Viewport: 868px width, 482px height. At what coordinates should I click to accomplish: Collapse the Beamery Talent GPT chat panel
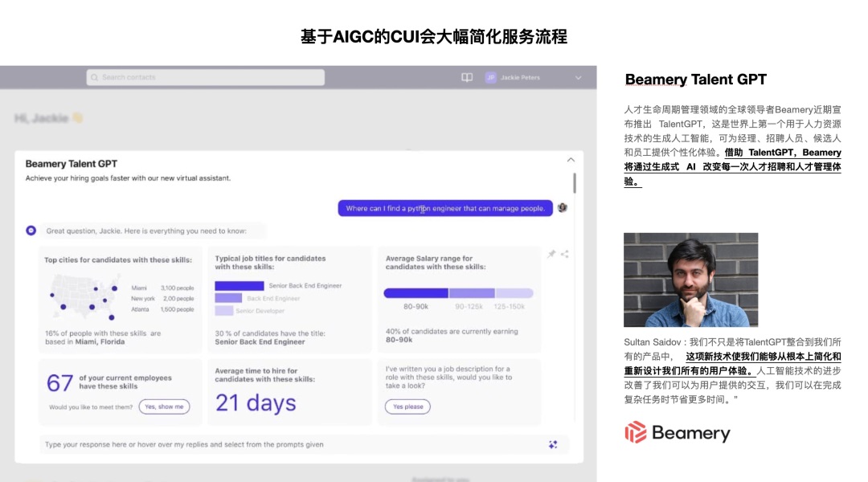click(x=570, y=159)
